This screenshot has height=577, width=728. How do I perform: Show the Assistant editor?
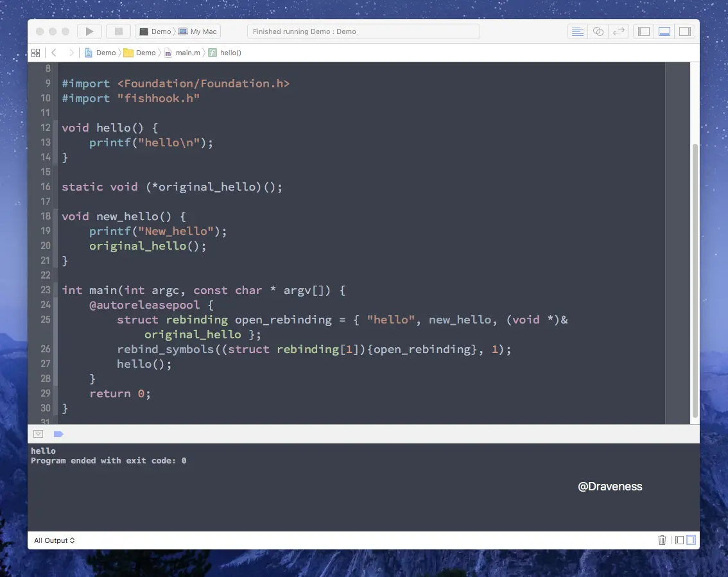[x=598, y=31]
